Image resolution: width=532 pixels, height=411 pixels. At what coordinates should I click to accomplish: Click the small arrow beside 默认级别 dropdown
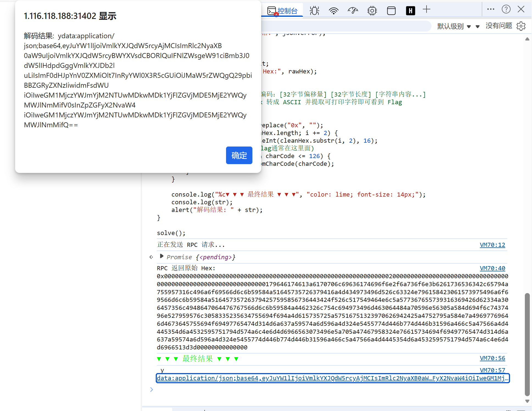click(478, 27)
